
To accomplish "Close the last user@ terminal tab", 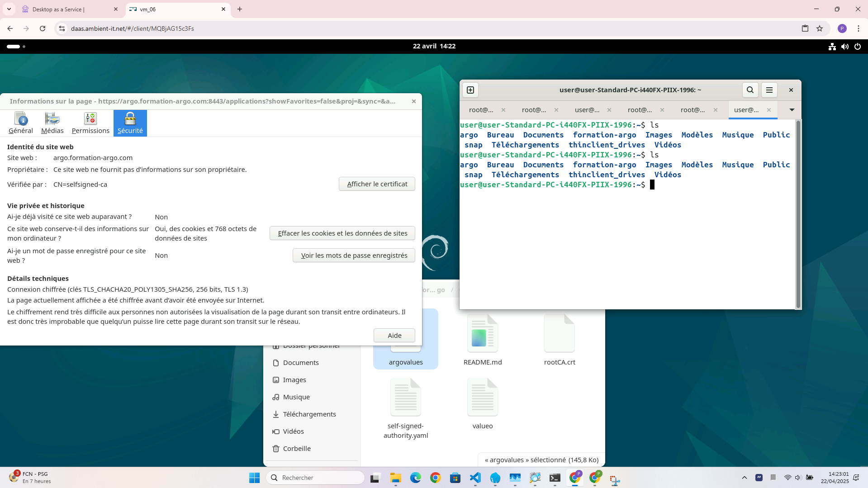I will coord(768,110).
